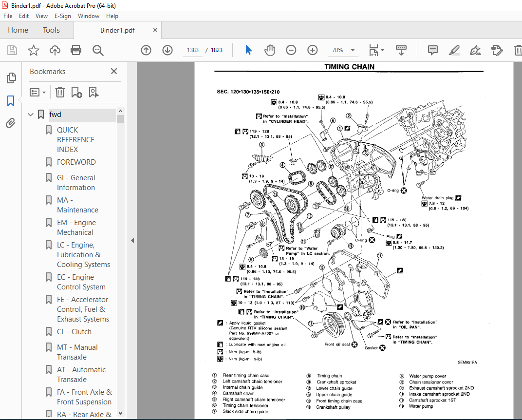This screenshot has height=420, width=522.
Task: Collapse the navigation pane arrow
Action: point(132,240)
